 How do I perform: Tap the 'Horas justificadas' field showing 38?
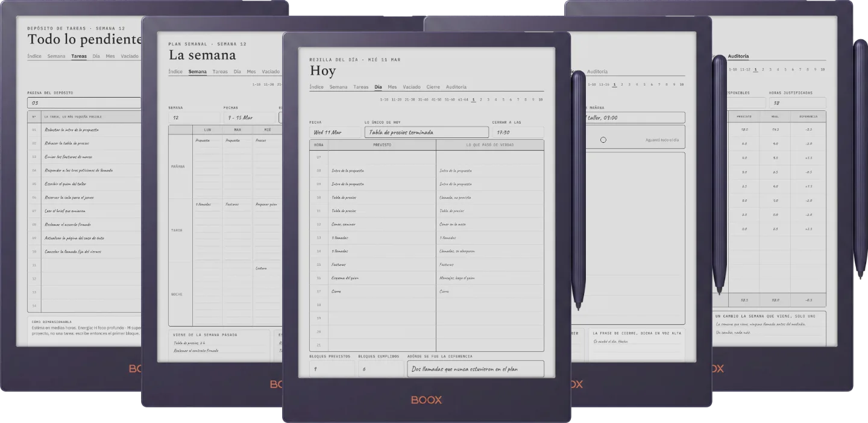point(797,103)
